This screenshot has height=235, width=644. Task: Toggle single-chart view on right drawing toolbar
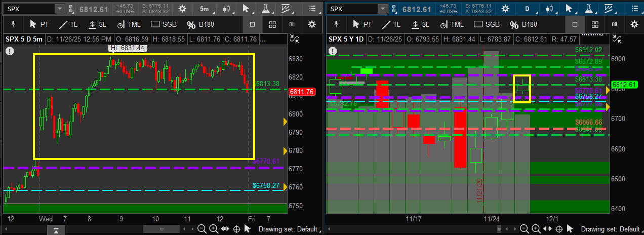(575, 24)
